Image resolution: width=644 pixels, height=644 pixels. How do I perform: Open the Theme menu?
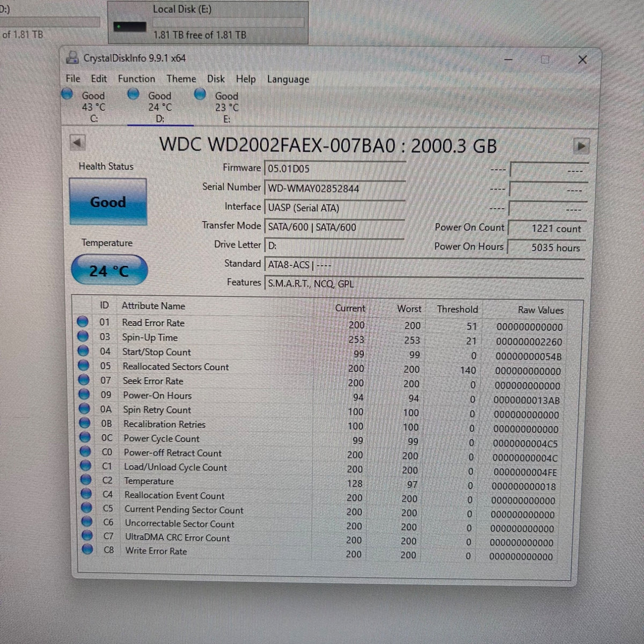(x=181, y=79)
